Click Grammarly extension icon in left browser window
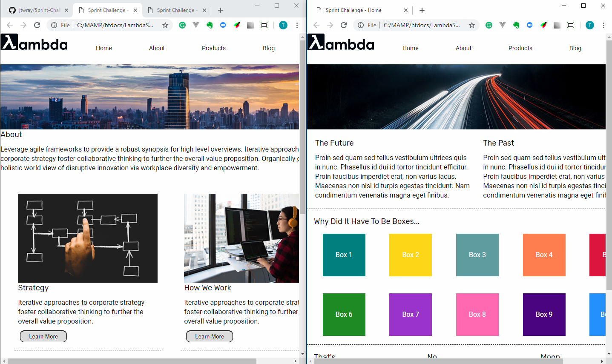 [182, 25]
